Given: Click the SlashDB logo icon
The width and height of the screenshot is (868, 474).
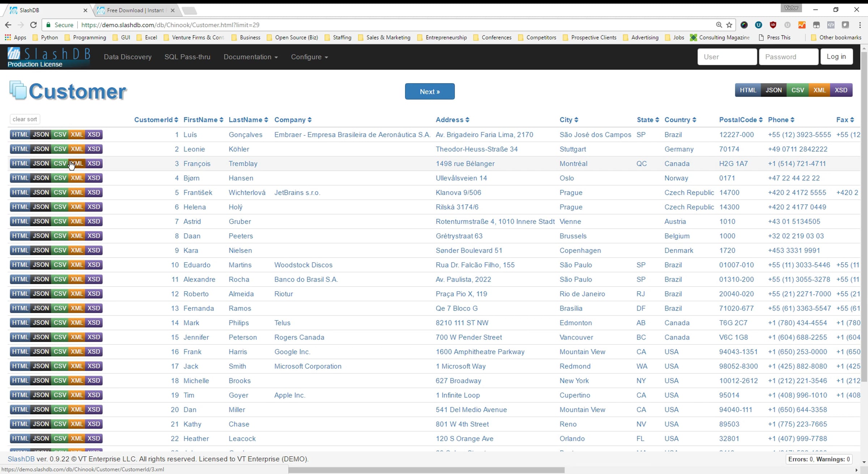Looking at the screenshot, I should pyautogui.click(x=14, y=53).
